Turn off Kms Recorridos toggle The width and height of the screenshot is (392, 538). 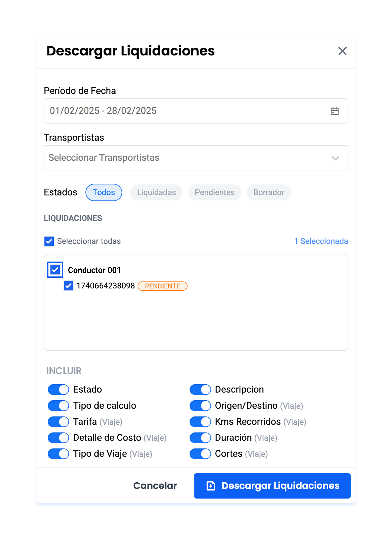coord(200,422)
